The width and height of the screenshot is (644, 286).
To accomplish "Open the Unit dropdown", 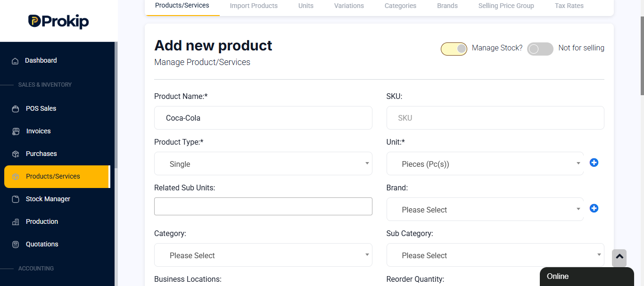I will (x=485, y=163).
